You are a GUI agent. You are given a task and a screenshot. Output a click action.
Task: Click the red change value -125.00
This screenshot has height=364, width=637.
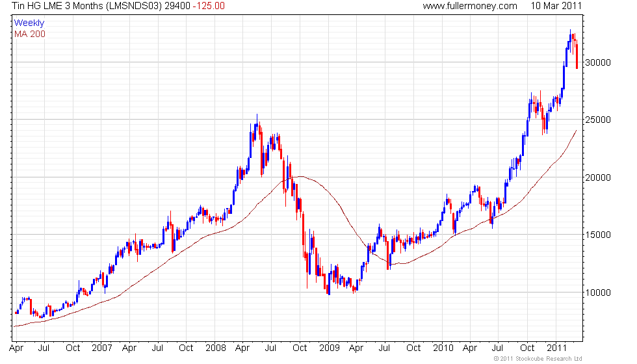tap(209, 6)
